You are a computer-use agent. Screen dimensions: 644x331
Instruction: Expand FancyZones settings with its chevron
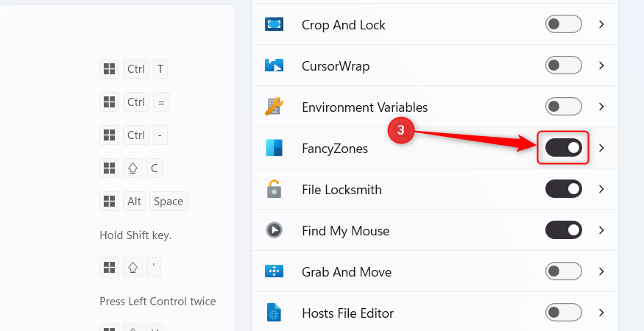pyautogui.click(x=602, y=148)
